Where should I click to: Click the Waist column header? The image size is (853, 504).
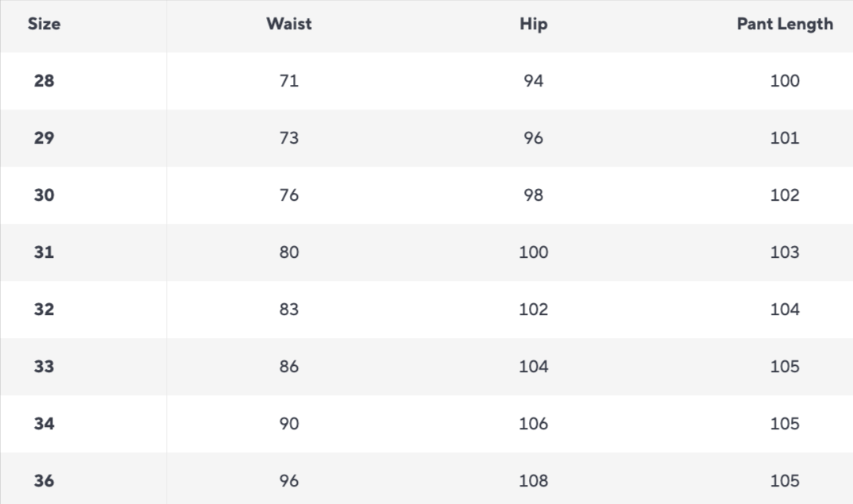tap(289, 24)
